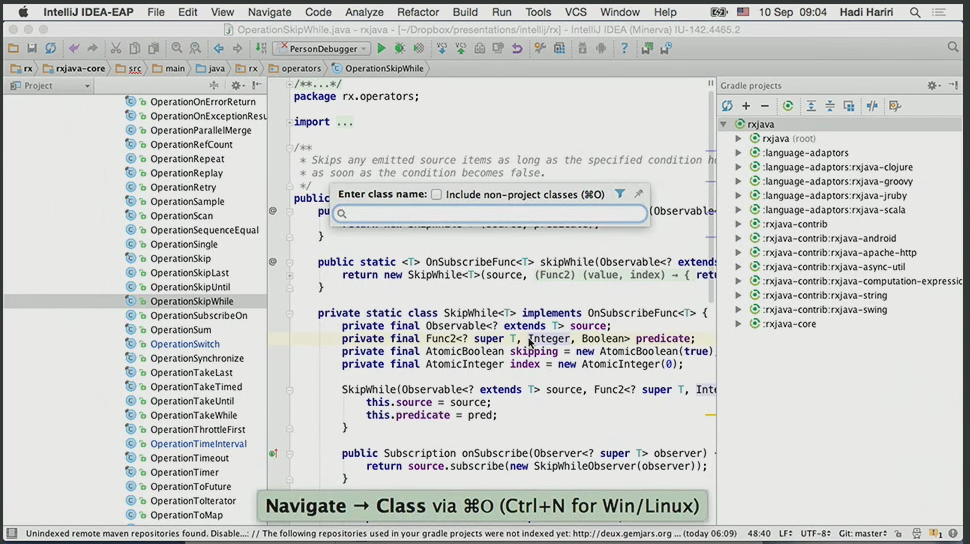Viewport: 970px width, 544px height.
Task: Click the Revert purple arrow icon
Action: pyautogui.click(x=517, y=48)
